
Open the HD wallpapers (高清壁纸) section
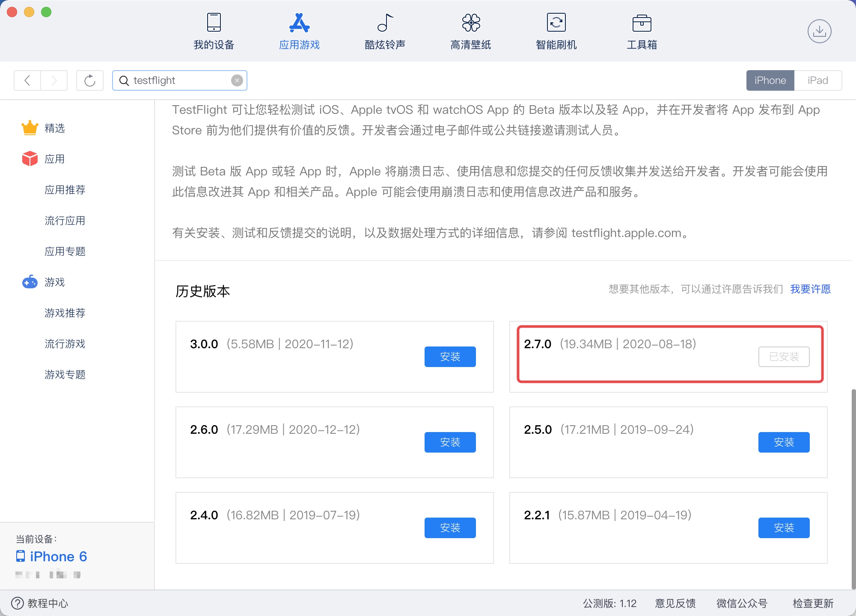470,32
